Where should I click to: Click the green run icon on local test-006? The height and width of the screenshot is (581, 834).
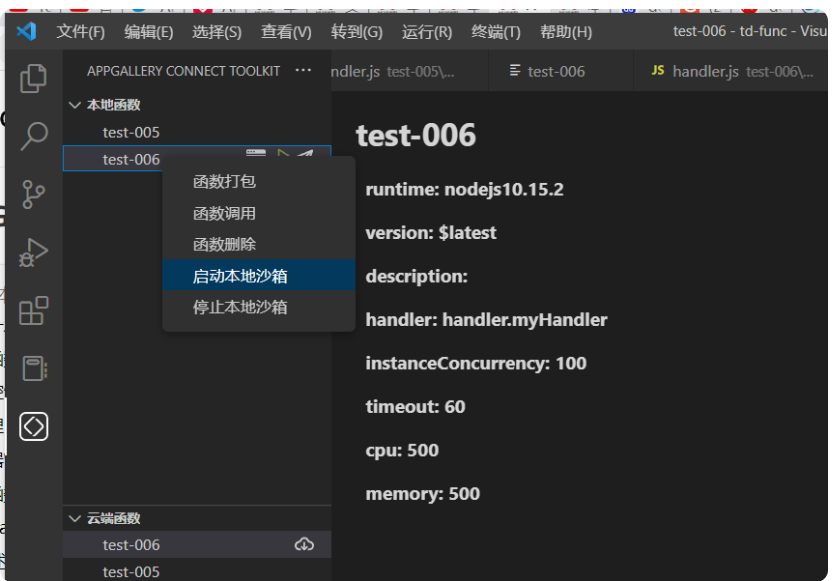click(x=282, y=154)
